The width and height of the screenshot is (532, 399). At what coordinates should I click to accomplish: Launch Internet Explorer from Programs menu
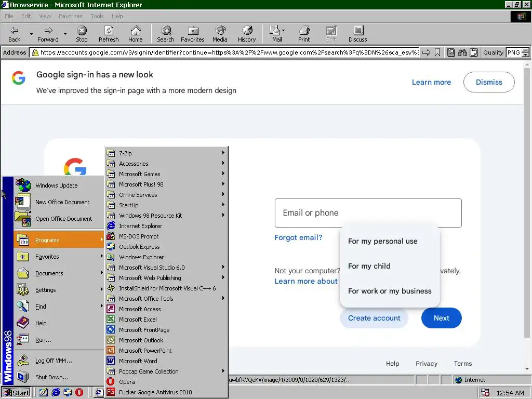click(166, 226)
